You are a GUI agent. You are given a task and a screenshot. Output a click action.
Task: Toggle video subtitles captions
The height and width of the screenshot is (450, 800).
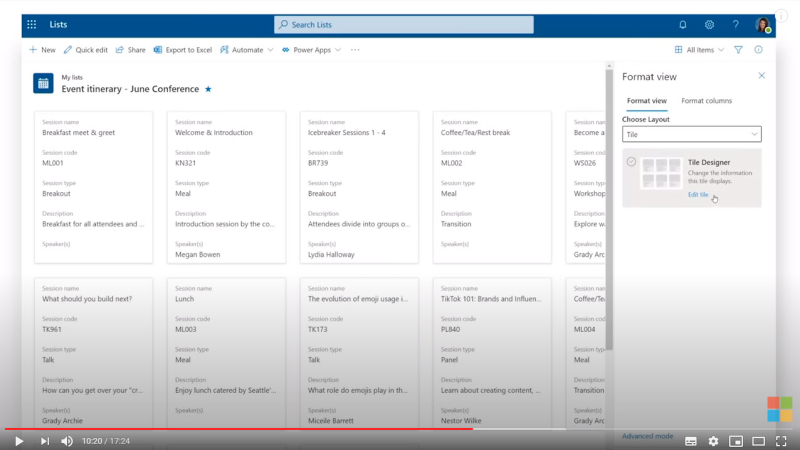691,441
